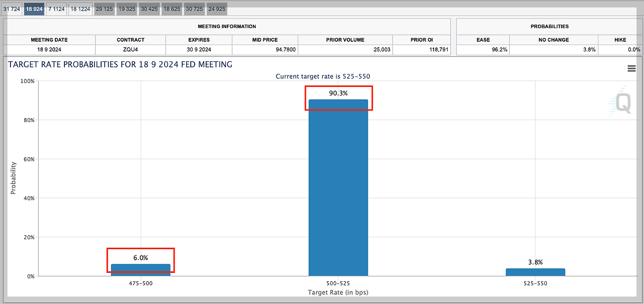Click the 40% y-axis tick label
644x304 pixels.
tap(28, 198)
